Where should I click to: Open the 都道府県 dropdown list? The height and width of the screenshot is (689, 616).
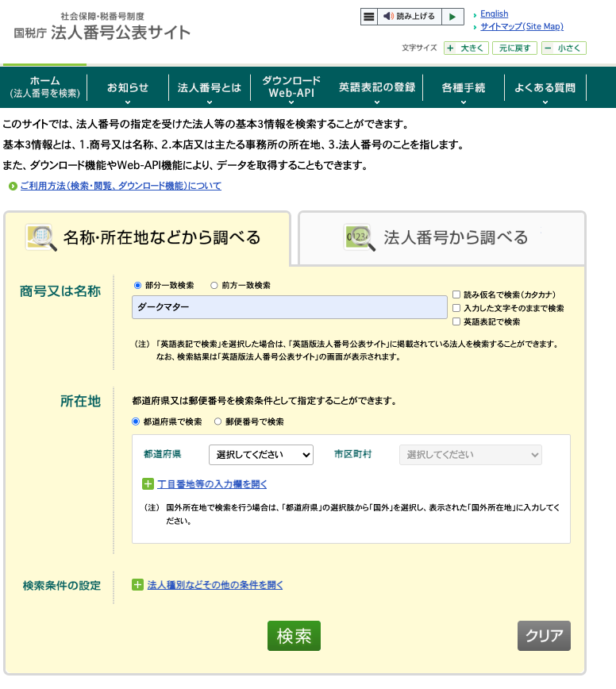pos(261,455)
